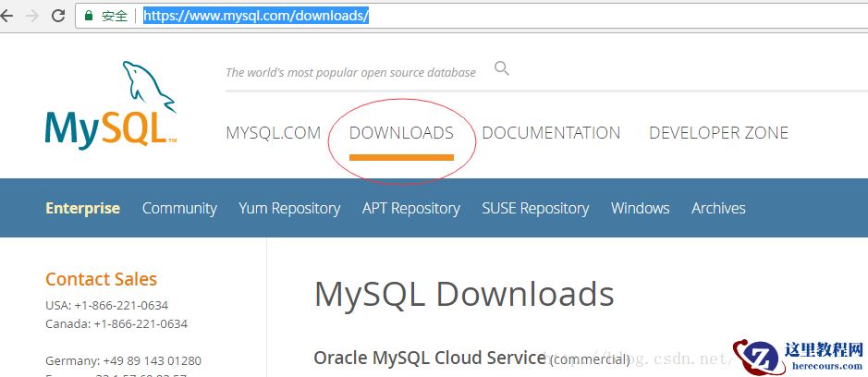Select Enterprise in the blue submenu
Viewport: 868px width, 377px height.
pos(83,208)
